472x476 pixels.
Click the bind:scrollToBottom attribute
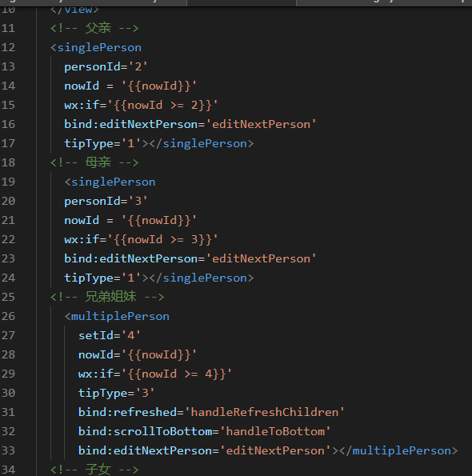(x=145, y=431)
